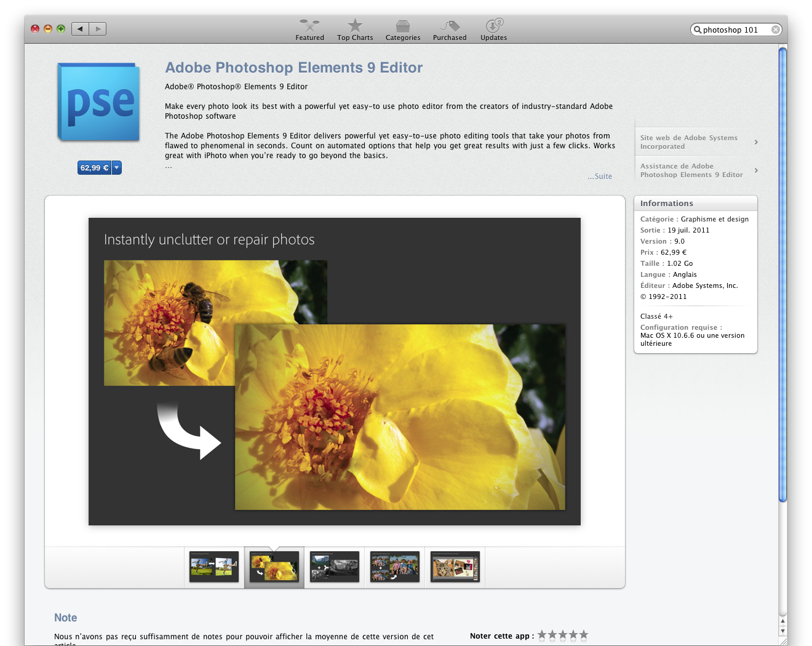This screenshot has width=812, height=646.
Task: Rate the app three stars
Action: click(563, 635)
